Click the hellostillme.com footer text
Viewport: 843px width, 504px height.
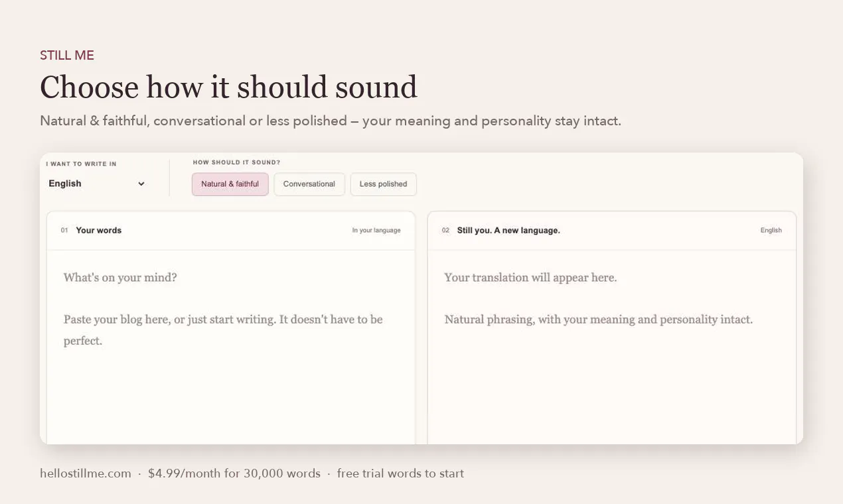86,473
